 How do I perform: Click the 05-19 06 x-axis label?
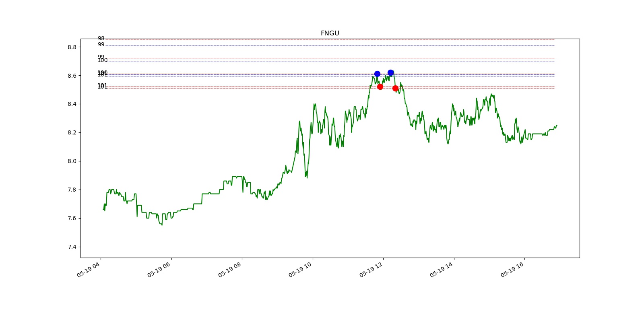click(159, 269)
